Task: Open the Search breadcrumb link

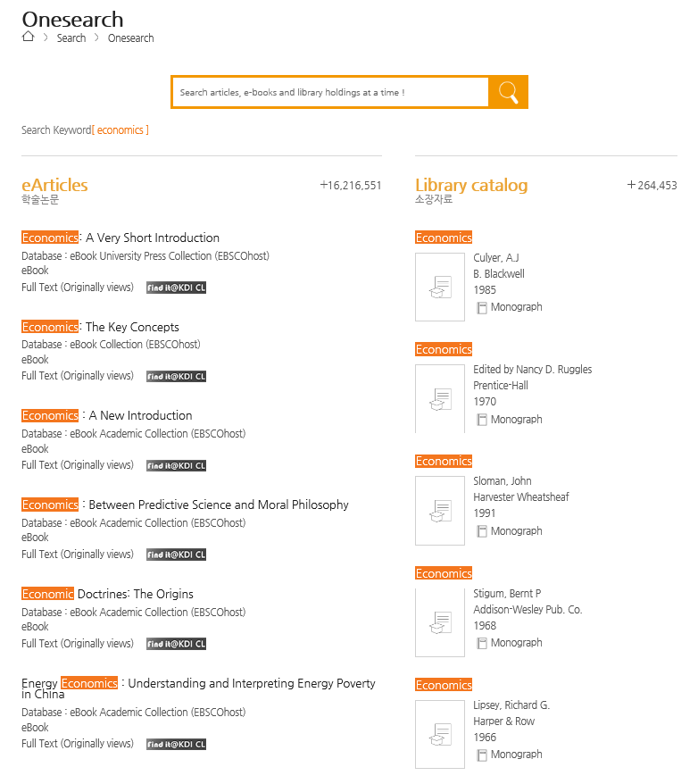Action: point(71,38)
